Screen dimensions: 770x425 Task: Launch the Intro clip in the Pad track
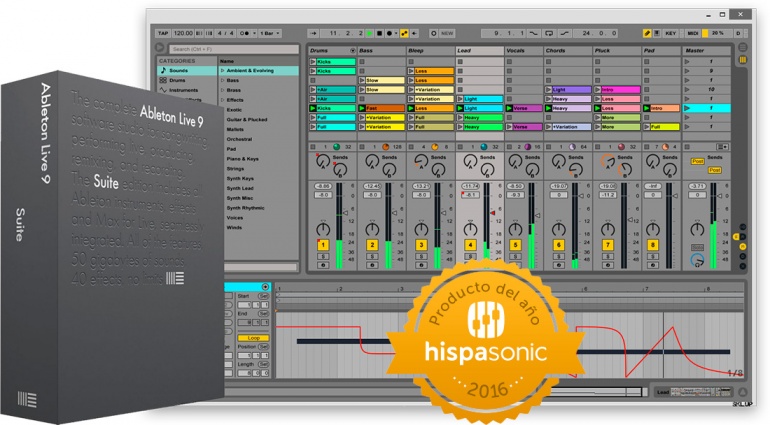647,108
